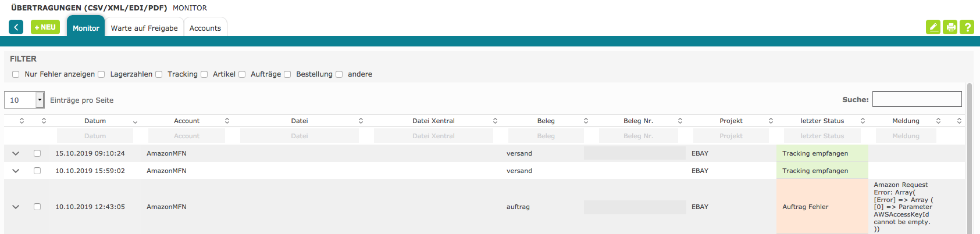
Task: Click the green + NEU button
Action: click(x=45, y=27)
